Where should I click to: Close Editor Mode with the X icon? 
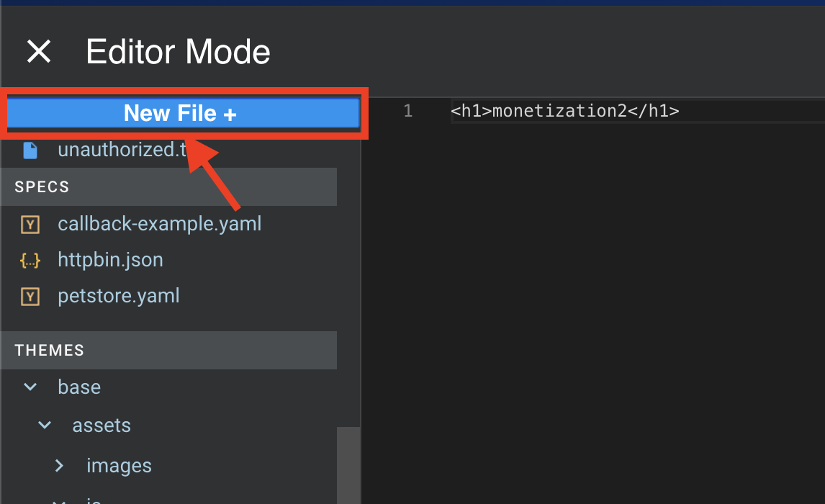coord(39,51)
